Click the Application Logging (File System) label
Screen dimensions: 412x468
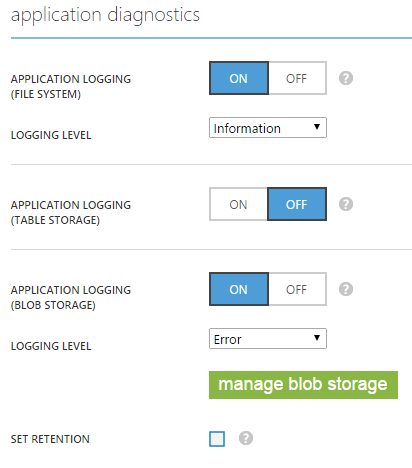pyautogui.click(x=71, y=87)
